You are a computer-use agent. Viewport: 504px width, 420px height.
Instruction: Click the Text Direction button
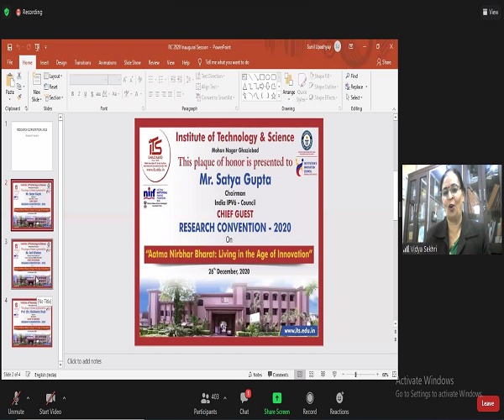(210, 76)
